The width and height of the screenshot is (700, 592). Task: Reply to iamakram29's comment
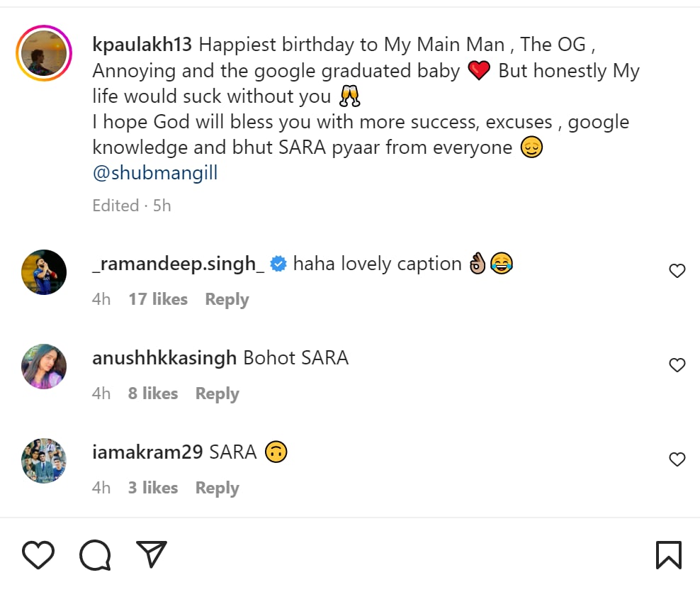[217, 488]
